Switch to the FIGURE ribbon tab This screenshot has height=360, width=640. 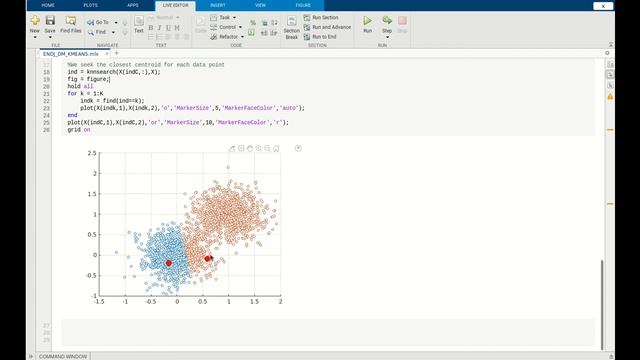(303, 5)
